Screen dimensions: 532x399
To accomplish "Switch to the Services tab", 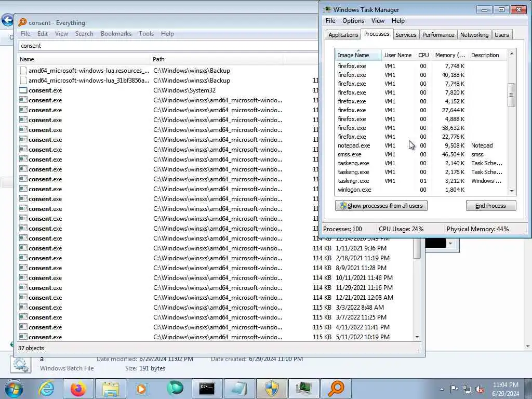I will [406, 35].
